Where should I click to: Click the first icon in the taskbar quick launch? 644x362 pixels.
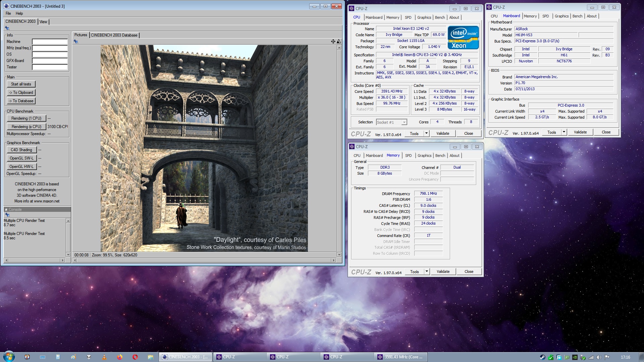click(x=27, y=357)
